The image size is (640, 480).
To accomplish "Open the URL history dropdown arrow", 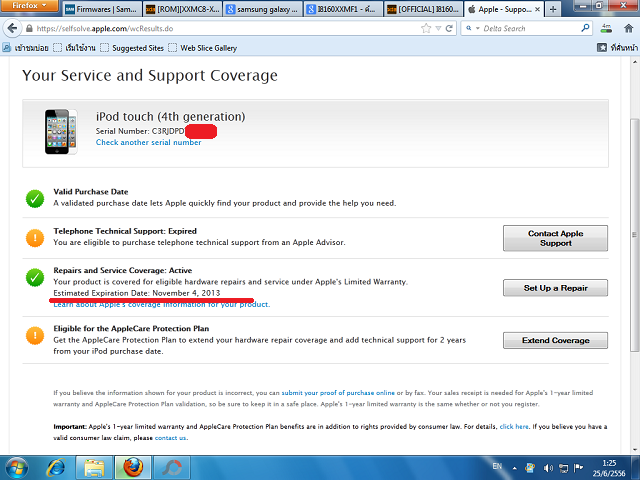I will [438, 29].
